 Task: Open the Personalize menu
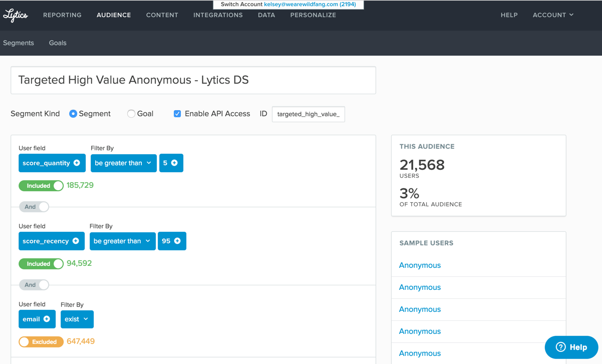(313, 15)
